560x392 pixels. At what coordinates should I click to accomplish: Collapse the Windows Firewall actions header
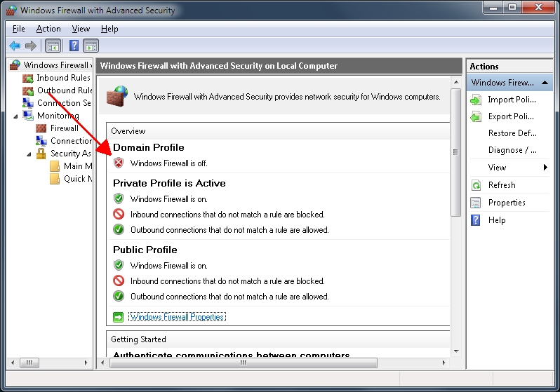545,83
